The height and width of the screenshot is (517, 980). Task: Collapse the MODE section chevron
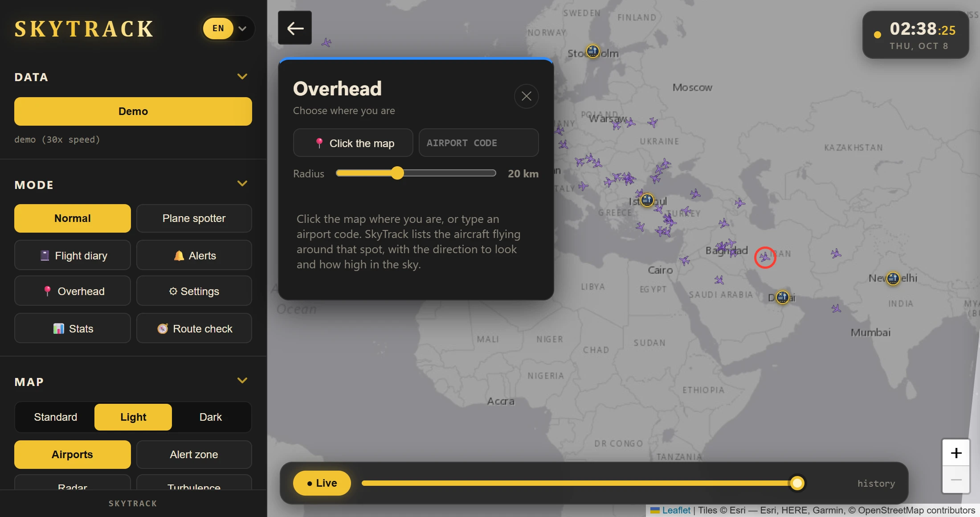click(x=242, y=184)
